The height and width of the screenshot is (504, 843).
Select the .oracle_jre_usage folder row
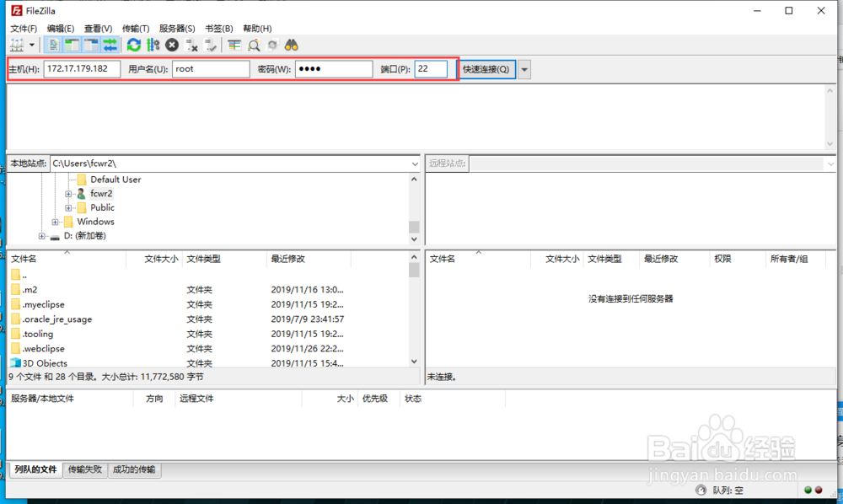(208, 319)
